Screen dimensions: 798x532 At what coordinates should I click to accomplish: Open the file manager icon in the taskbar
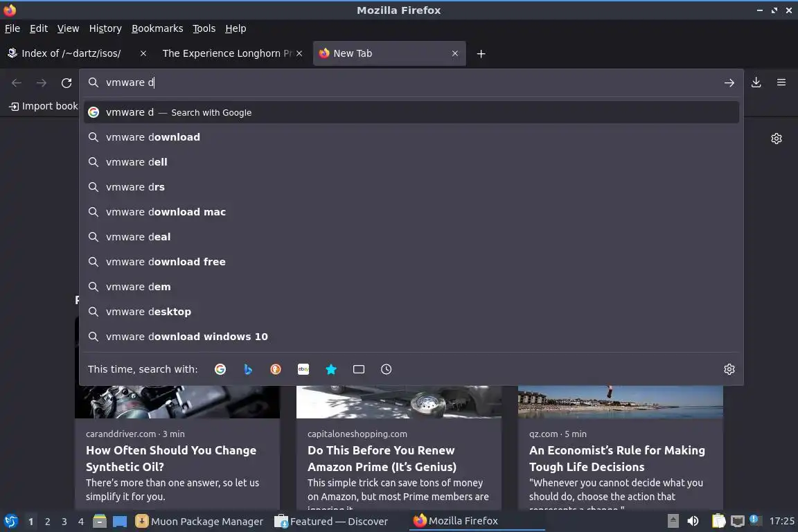click(100, 522)
